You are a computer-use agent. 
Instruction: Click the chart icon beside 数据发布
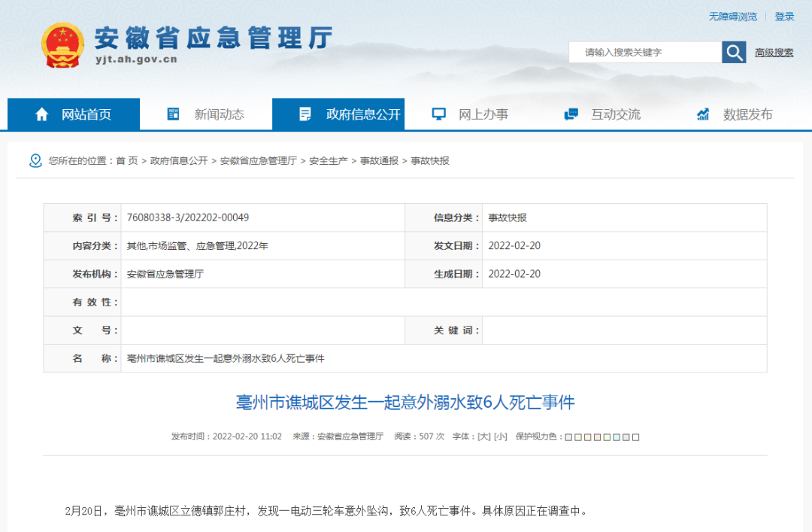point(703,114)
